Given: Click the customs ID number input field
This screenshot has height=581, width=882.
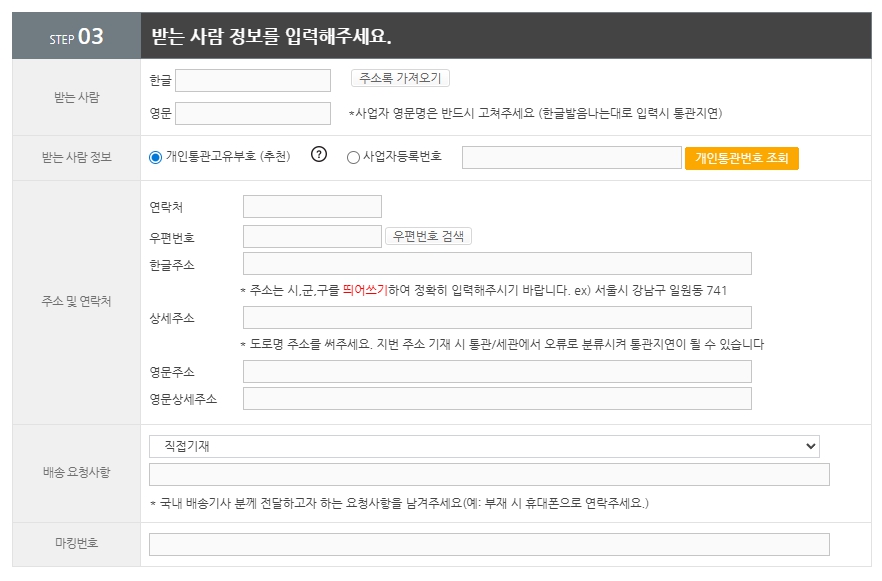Looking at the screenshot, I should pos(571,157).
